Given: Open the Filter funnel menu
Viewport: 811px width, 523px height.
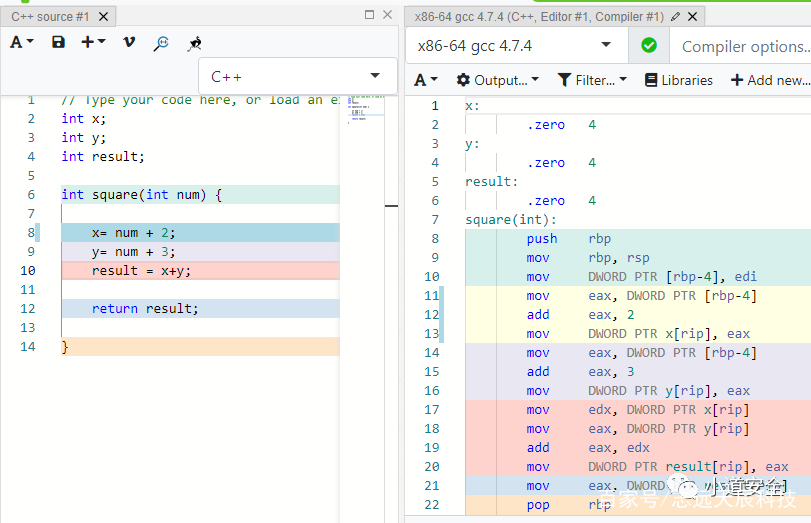Looking at the screenshot, I should (x=592, y=80).
